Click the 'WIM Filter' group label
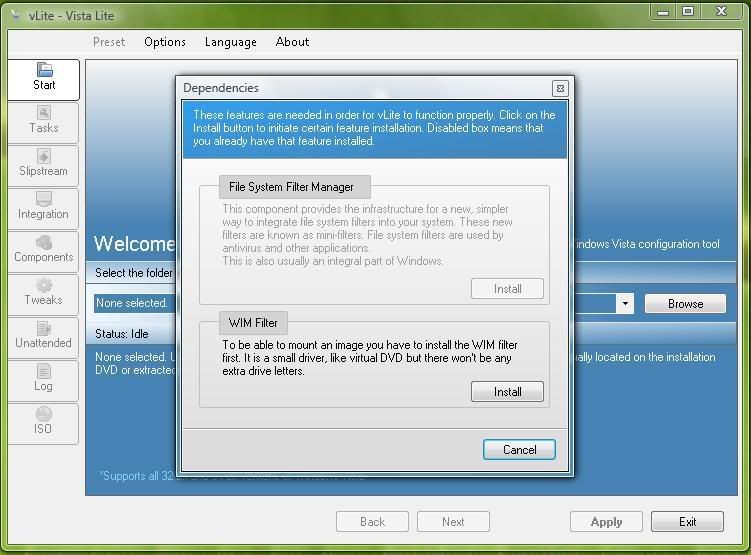The image size is (751, 555). pos(253,323)
